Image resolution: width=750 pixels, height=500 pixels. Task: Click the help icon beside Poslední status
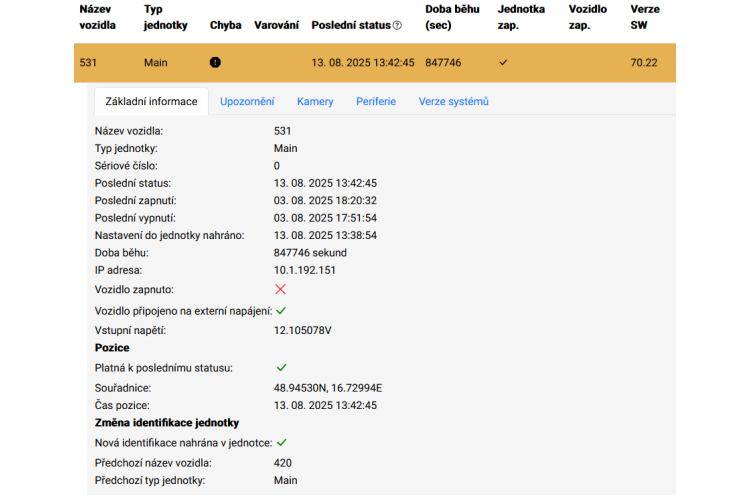(397, 25)
